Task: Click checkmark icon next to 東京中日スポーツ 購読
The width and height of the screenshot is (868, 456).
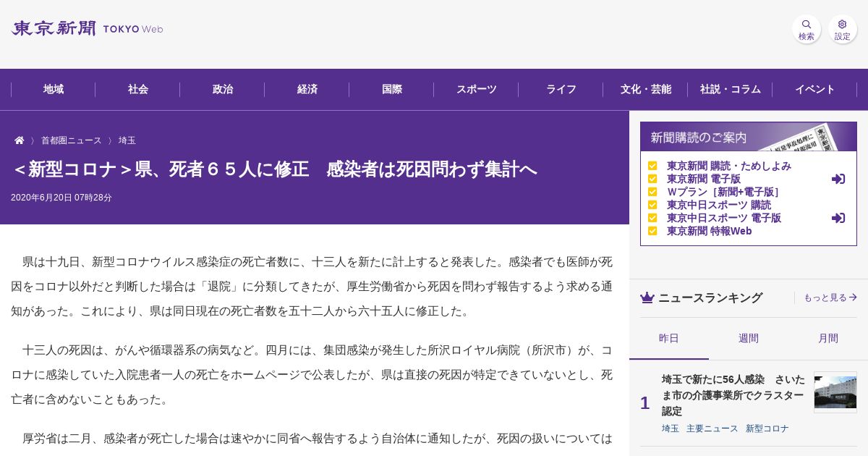Action: [652, 205]
